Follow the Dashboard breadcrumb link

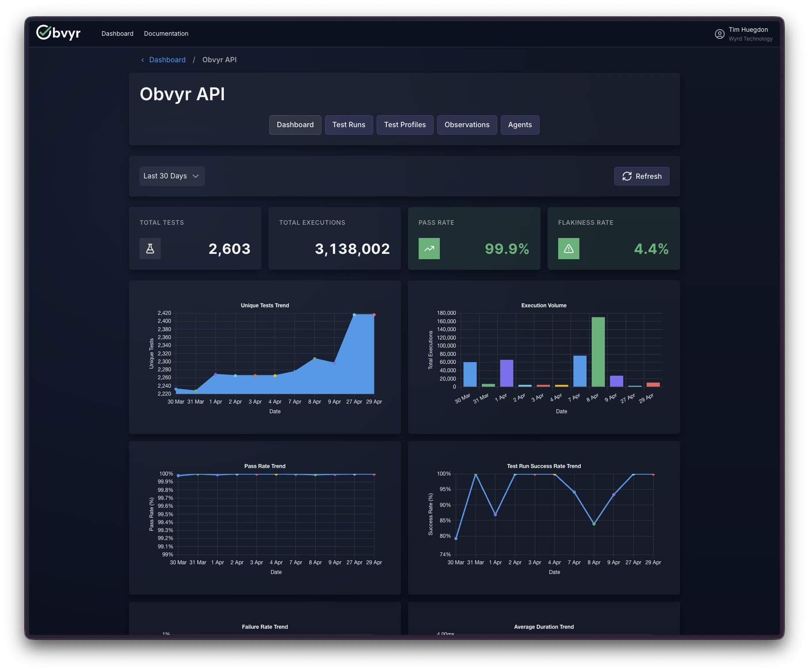(x=167, y=60)
